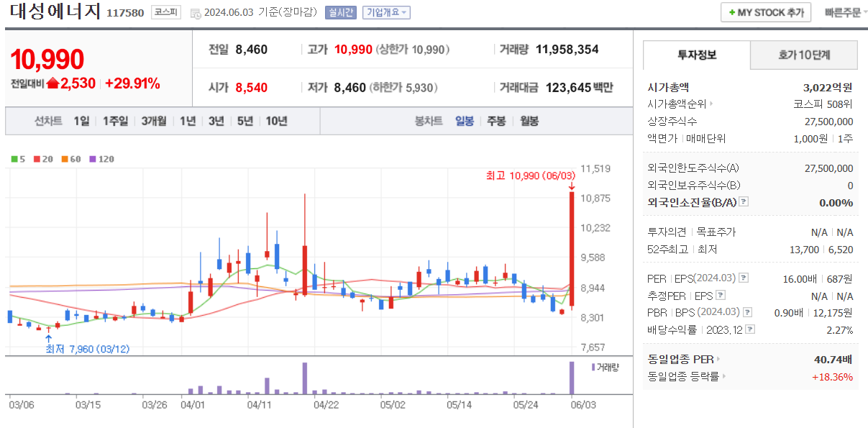Click the arrow next to 시가총액순위

point(711,104)
